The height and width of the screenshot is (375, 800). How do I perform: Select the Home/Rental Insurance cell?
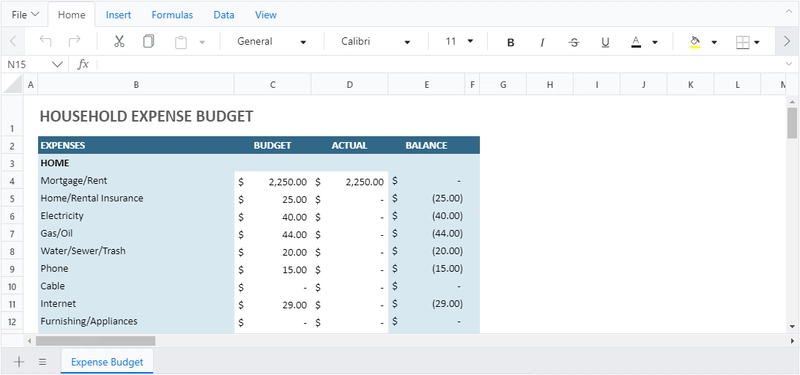(x=136, y=198)
